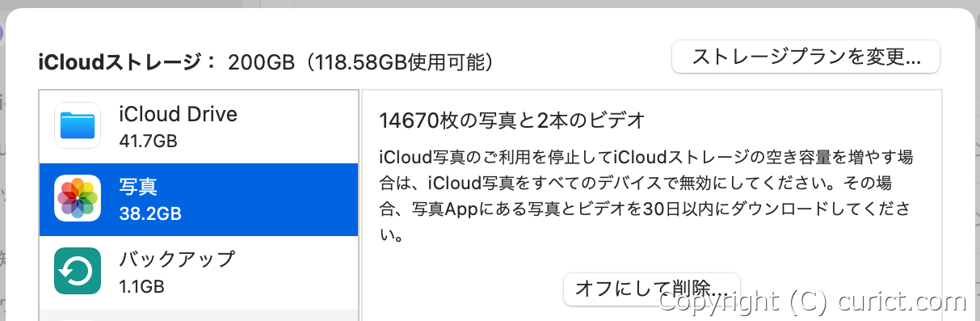
Task: Select iCloud Drive in the storage list
Action: tap(199, 126)
